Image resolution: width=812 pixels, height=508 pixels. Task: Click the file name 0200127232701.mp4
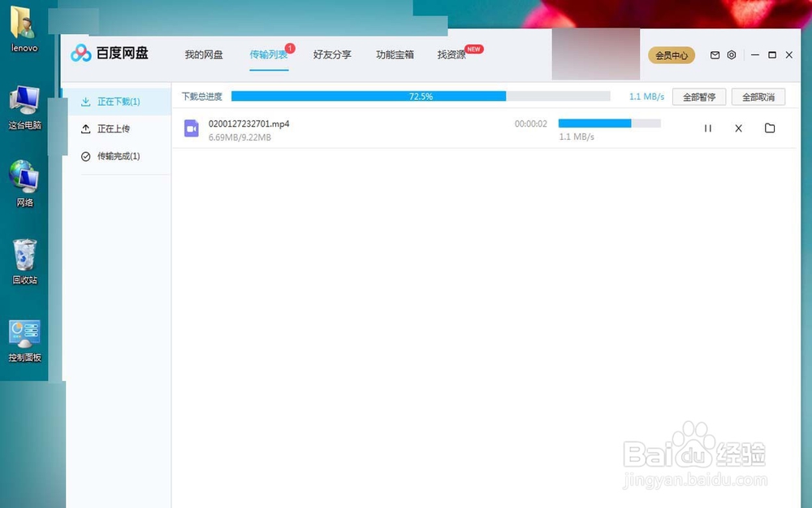pos(249,124)
